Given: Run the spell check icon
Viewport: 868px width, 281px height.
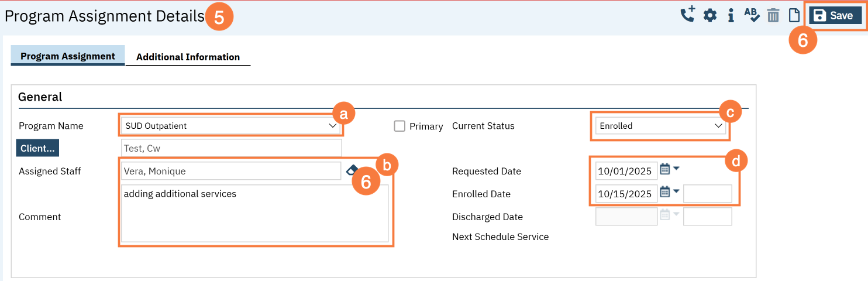Looking at the screenshot, I should [752, 15].
